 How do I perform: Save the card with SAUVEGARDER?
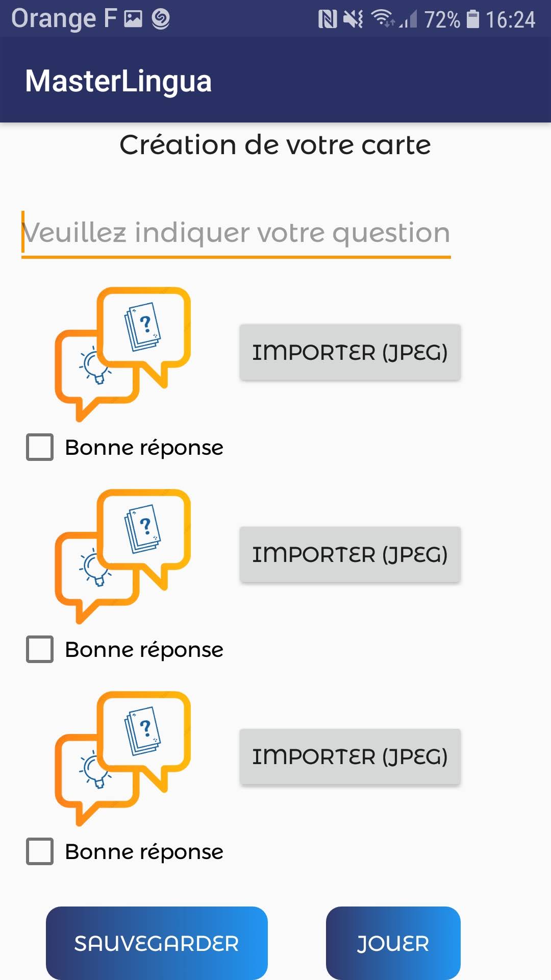point(157,943)
